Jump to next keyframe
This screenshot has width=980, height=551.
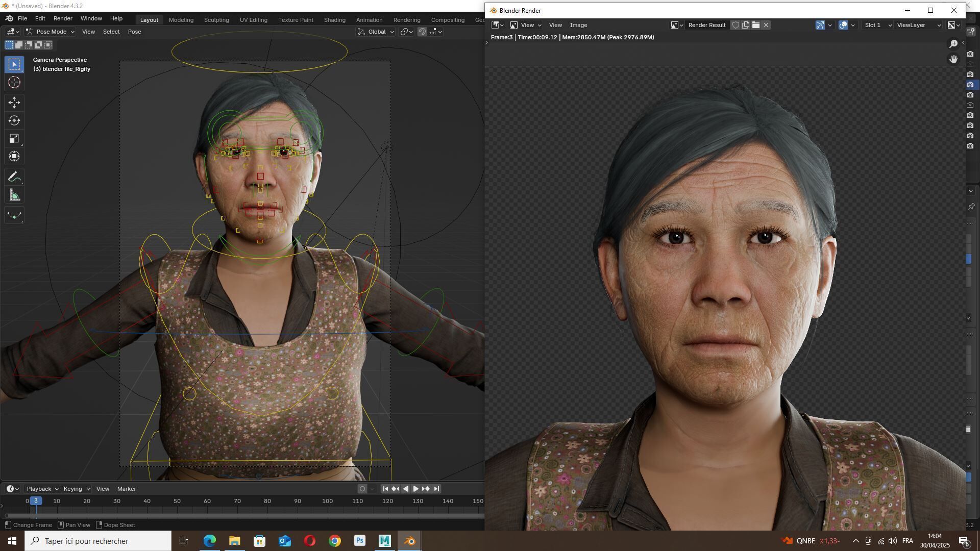[426, 489]
